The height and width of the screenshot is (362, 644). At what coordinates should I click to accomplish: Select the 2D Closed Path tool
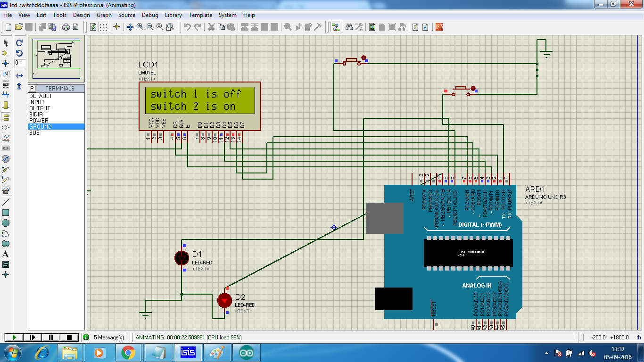pyautogui.click(x=6, y=244)
